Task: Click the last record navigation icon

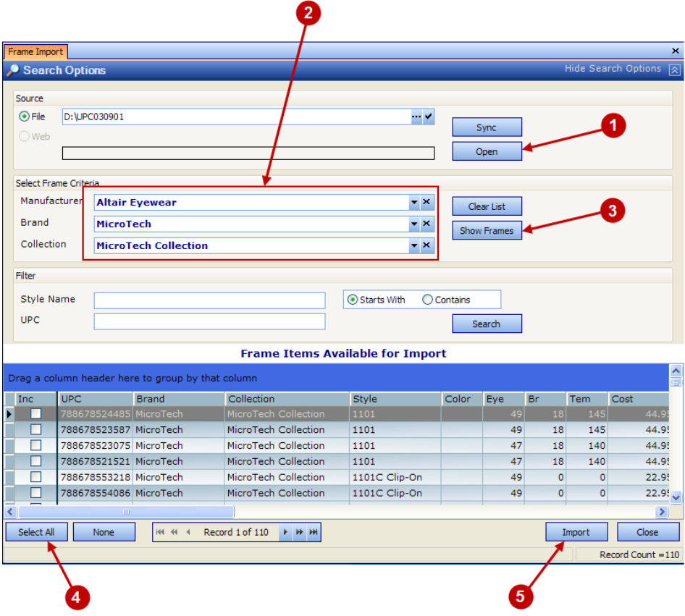Action: [313, 532]
